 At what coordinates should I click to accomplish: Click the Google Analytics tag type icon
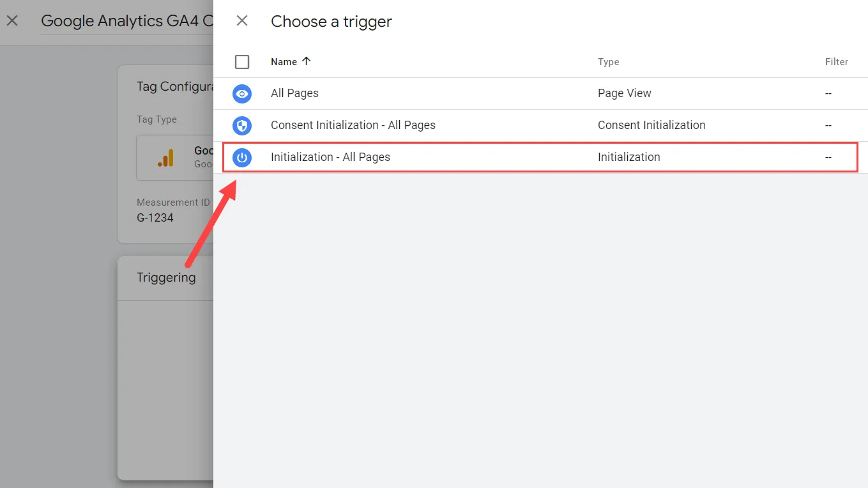tap(165, 158)
